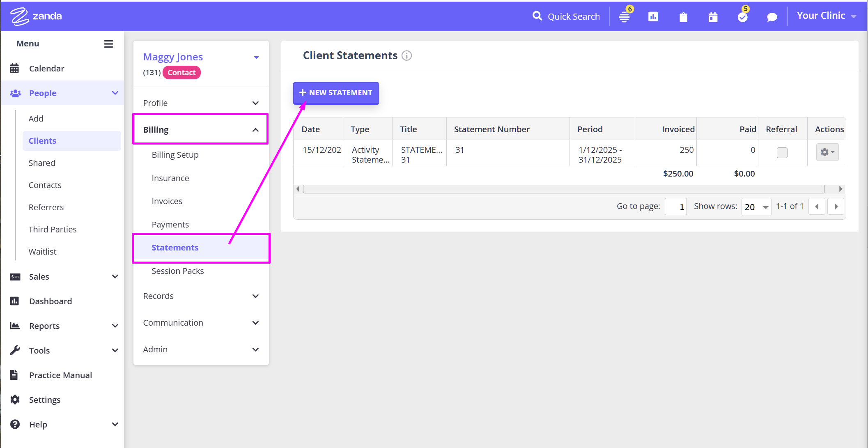Viewport: 868px width, 448px height.
Task: Open the calendar icon in top bar
Action: tap(713, 17)
